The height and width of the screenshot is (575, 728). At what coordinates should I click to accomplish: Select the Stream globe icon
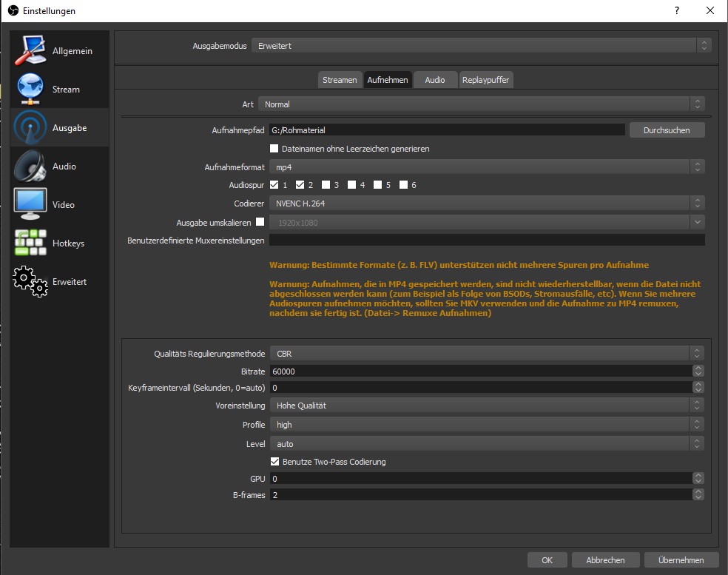click(x=30, y=90)
